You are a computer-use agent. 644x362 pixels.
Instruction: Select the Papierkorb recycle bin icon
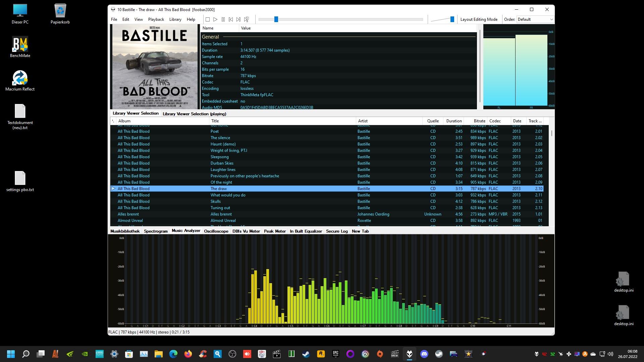(x=60, y=14)
